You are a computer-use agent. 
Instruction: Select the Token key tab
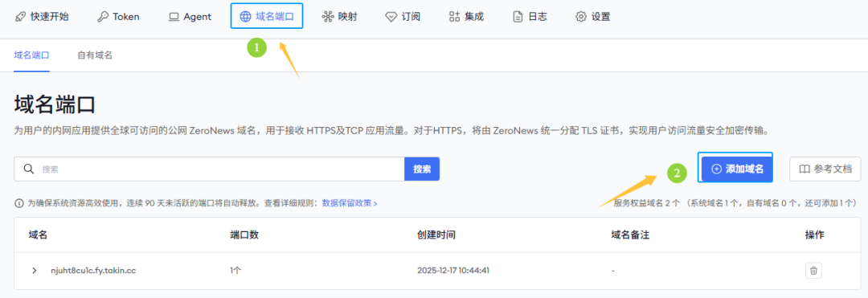pos(118,17)
